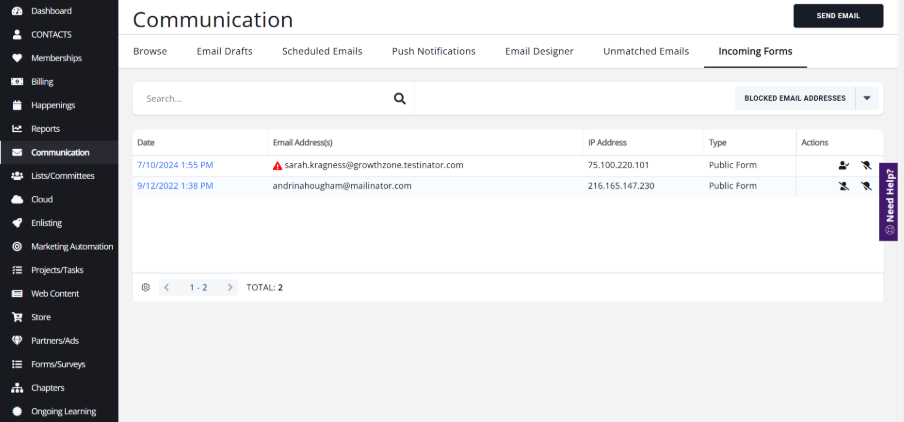Click the user-check icon for sarah.kragness row
The height and width of the screenshot is (422, 904).
(x=844, y=165)
